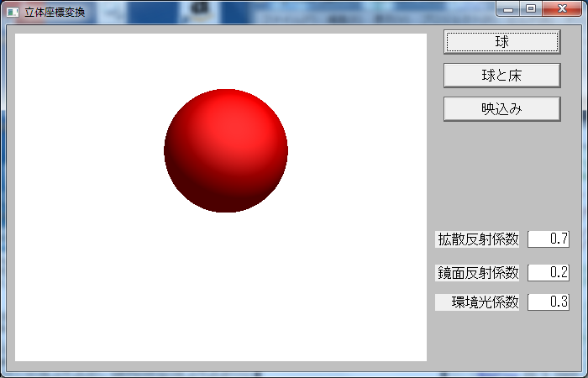
Task: Click the 鏡面反射係数 label
Action: tap(477, 273)
